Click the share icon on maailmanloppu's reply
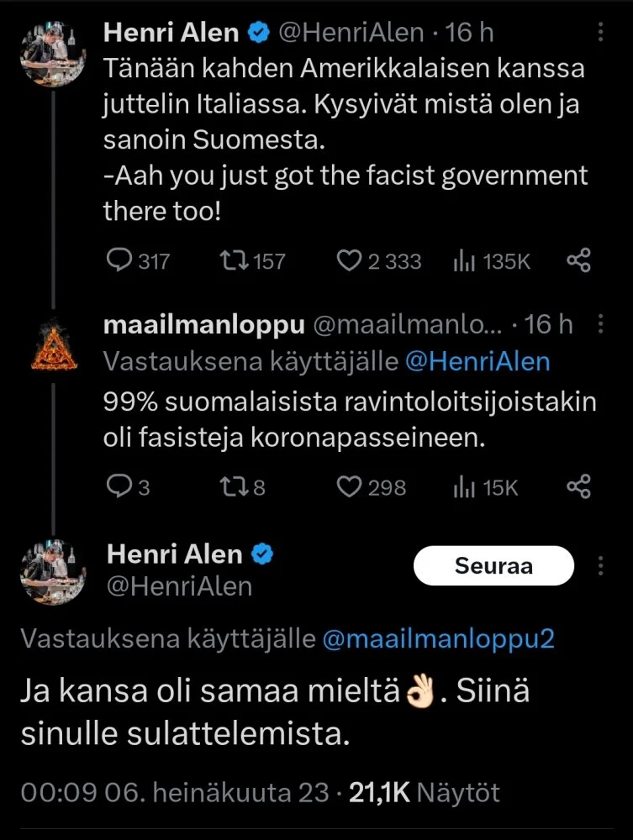The width and height of the screenshot is (633, 840). pyautogui.click(x=578, y=486)
